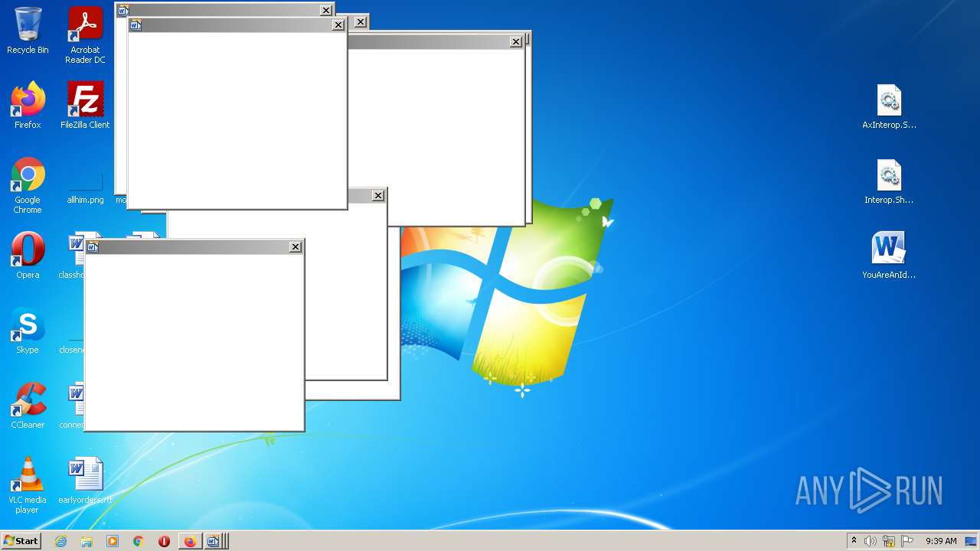Image resolution: width=980 pixels, height=551 pixels.
Task: Select the Interop.Sh... file icon on desktop
Action: 889,181
